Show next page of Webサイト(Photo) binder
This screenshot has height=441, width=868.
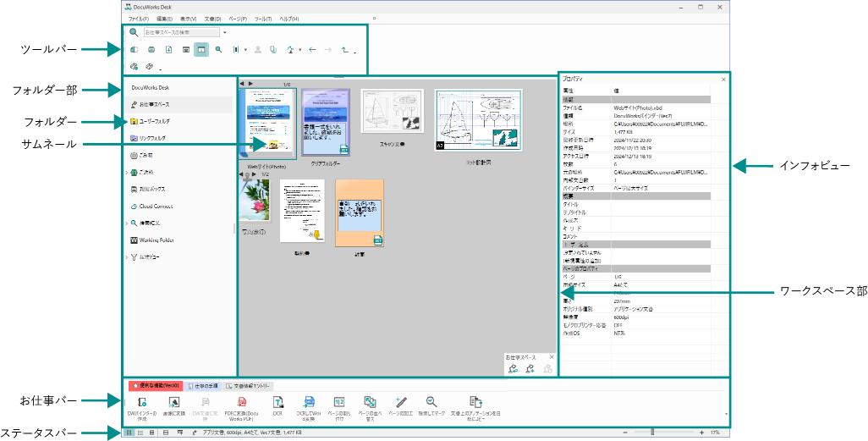click(x=250, y=84)
